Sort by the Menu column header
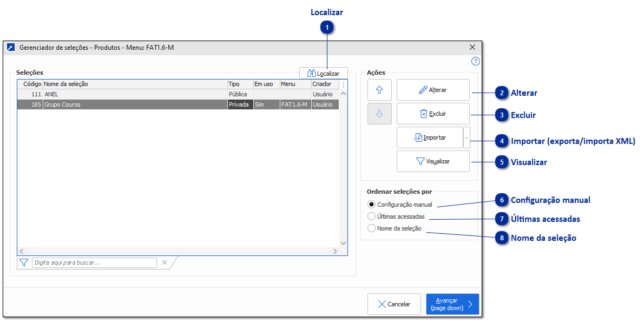This screenshot has height=322, width=644. pos(295,84)
